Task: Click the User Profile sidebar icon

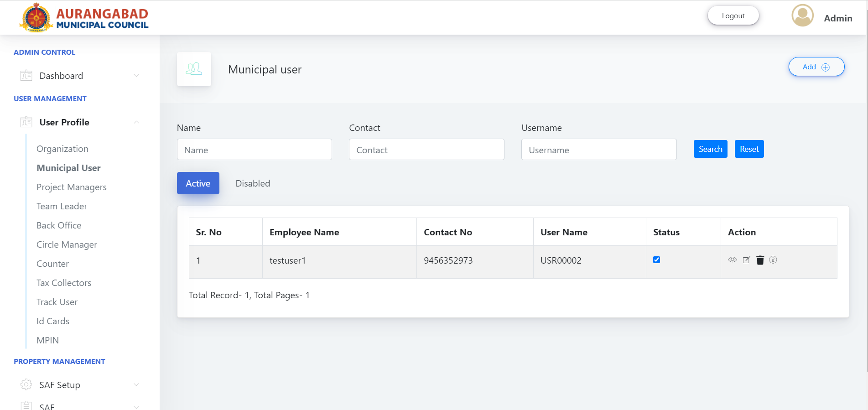Action: pos(26,122)
